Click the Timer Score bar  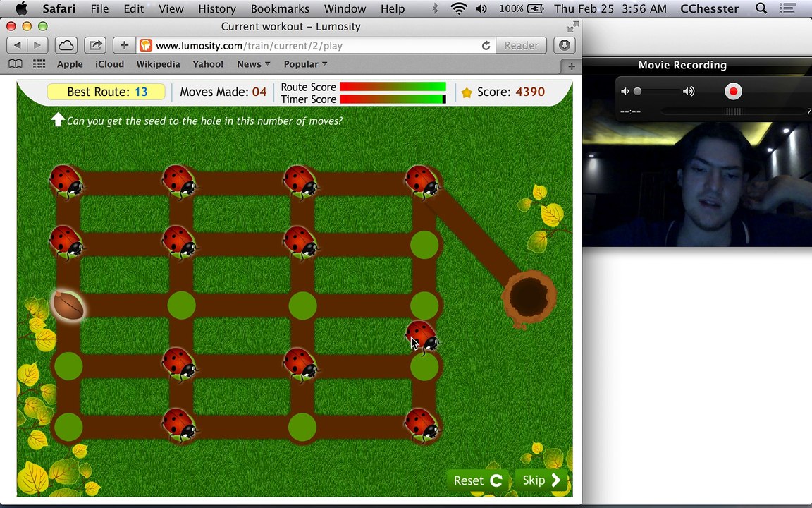(x=393, y=99)
